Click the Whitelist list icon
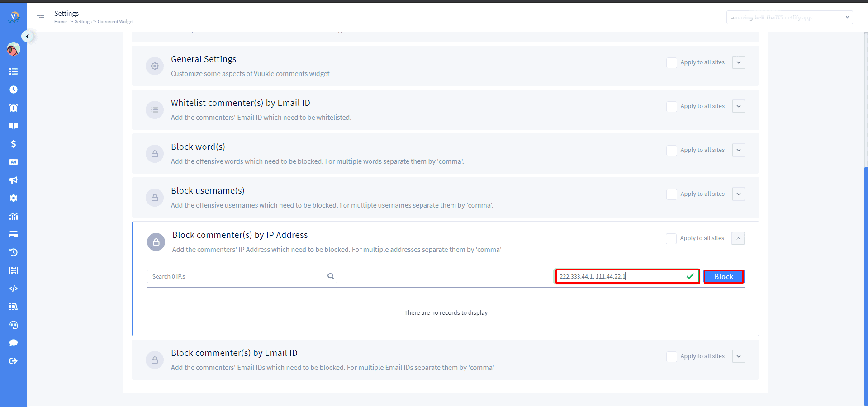 155,110
